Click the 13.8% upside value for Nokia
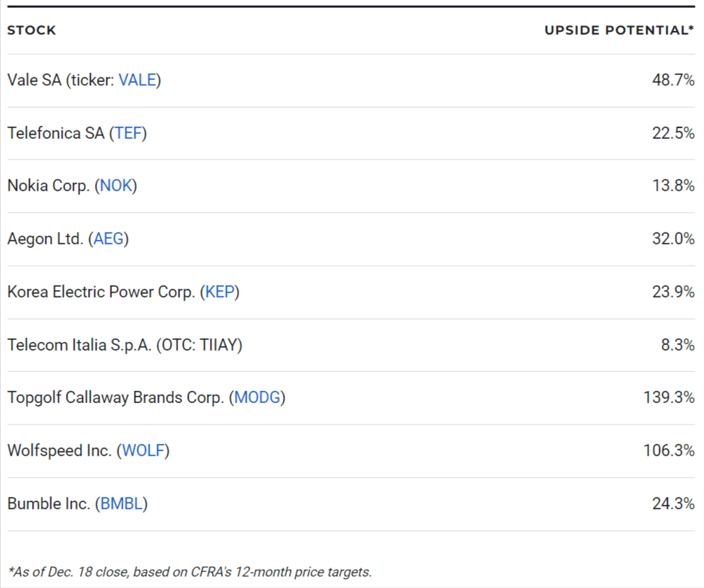This screenshot has width=704, height=588. [673, 186]
